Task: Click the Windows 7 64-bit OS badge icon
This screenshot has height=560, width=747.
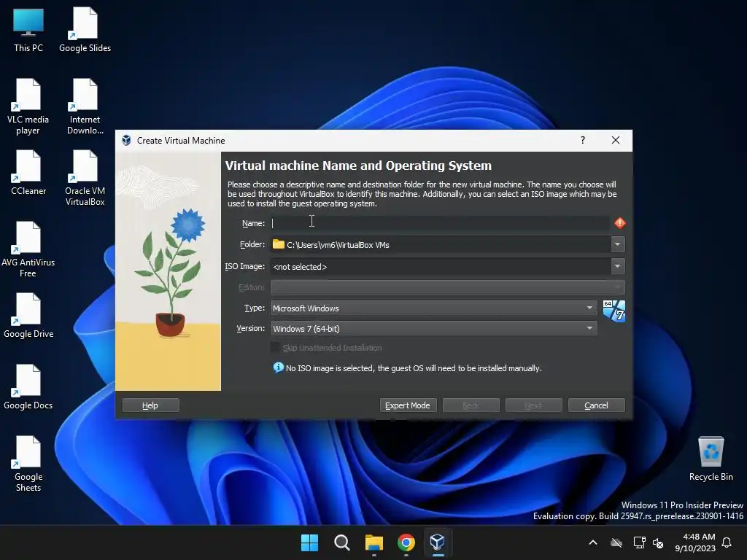Action: 614,311
